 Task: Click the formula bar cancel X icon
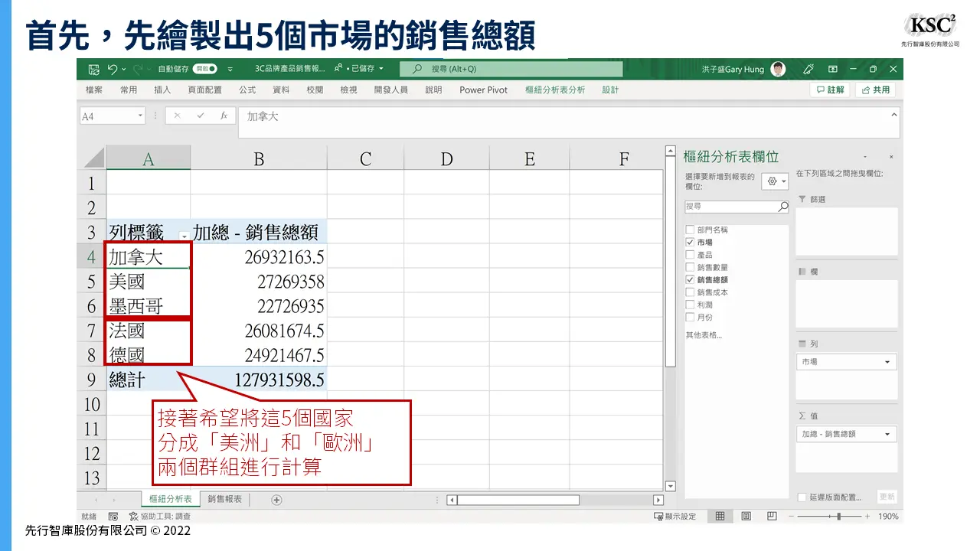point(177,116)
